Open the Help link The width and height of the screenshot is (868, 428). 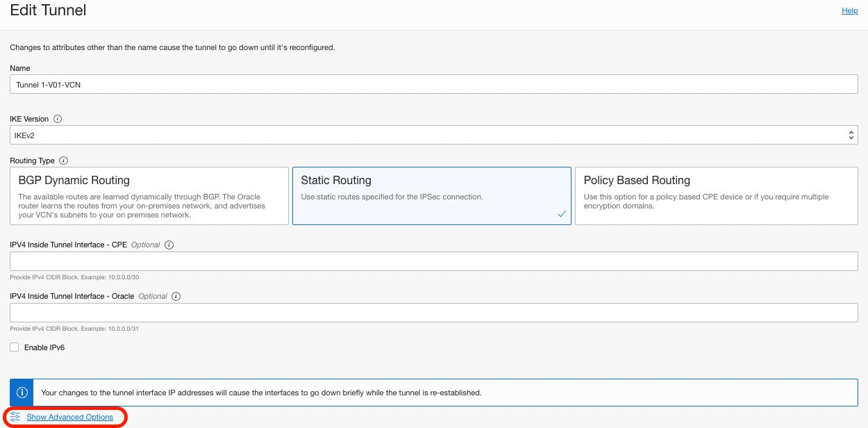click(850, 10)
